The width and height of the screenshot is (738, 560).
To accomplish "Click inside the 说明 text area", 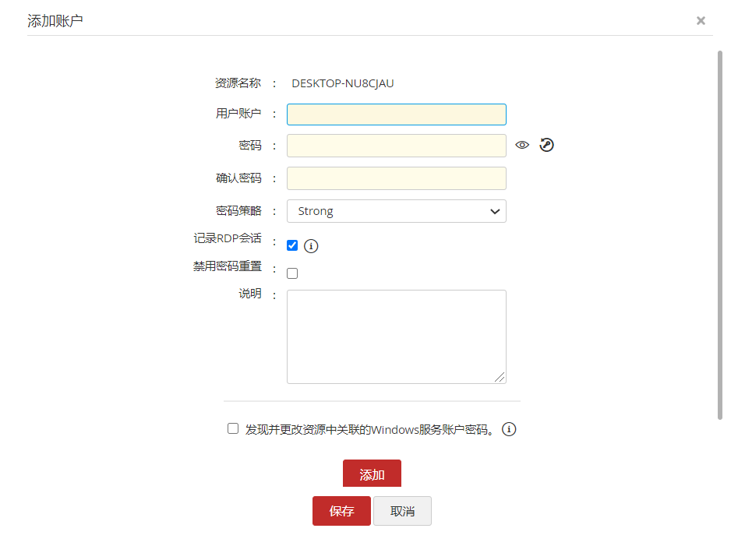I will click(396, 336).
